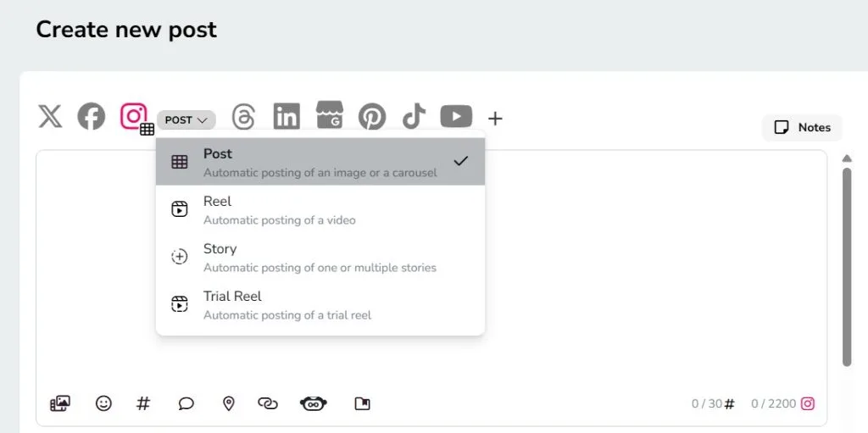Select the X (Twitter) network icon
The image size is (868, 433).
pyautogui.click(x=50, y=117)
